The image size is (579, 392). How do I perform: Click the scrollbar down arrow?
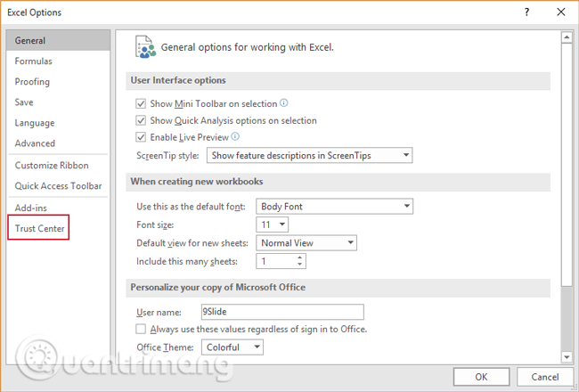pos(567,356)
